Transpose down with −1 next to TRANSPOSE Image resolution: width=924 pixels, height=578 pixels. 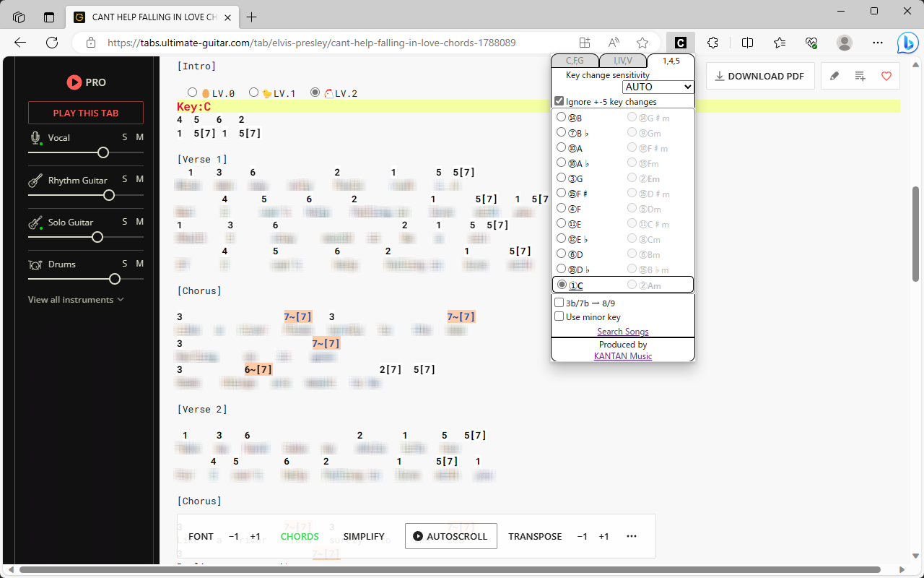(583, 536)
